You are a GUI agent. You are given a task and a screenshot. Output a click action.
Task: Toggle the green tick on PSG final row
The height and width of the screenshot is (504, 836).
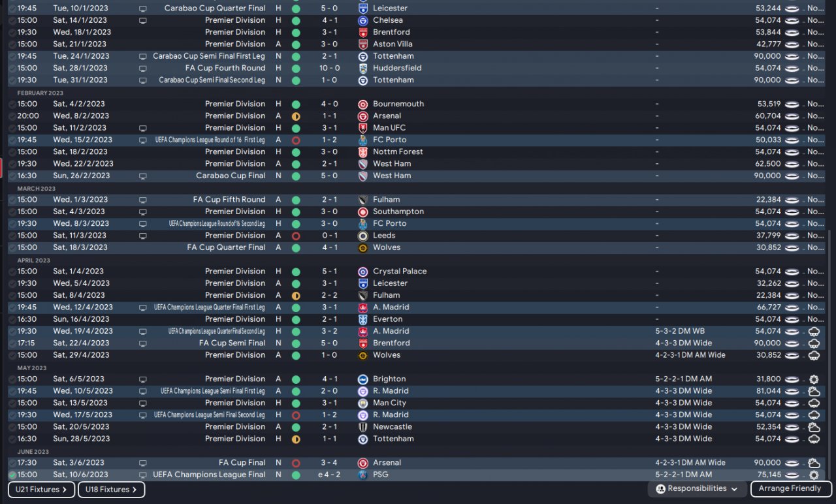point(12,475)
